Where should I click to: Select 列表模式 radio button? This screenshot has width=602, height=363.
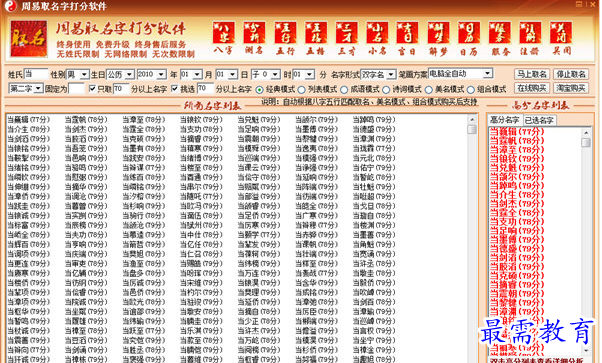point(302,90)
